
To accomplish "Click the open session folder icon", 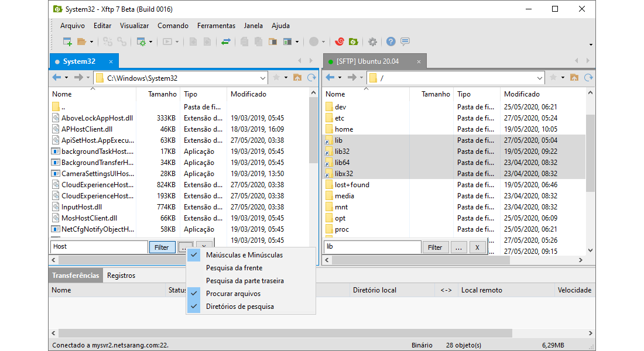I will click(x=81, y=42).
